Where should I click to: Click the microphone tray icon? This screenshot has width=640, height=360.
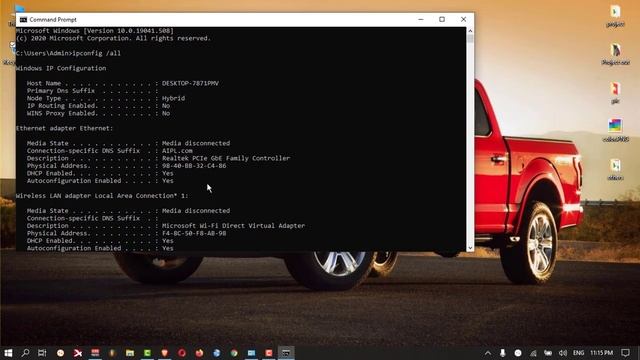[x=503, y=353]
